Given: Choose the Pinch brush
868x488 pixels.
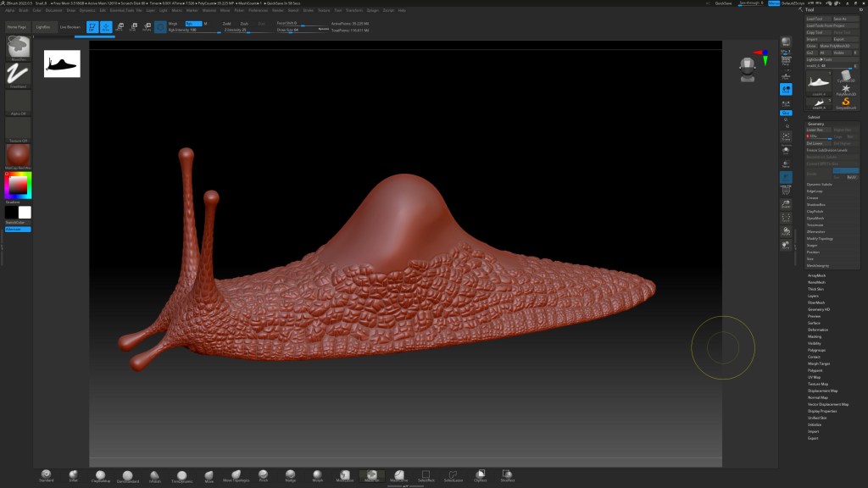Looking at the screenshot, I should [263, 475].
